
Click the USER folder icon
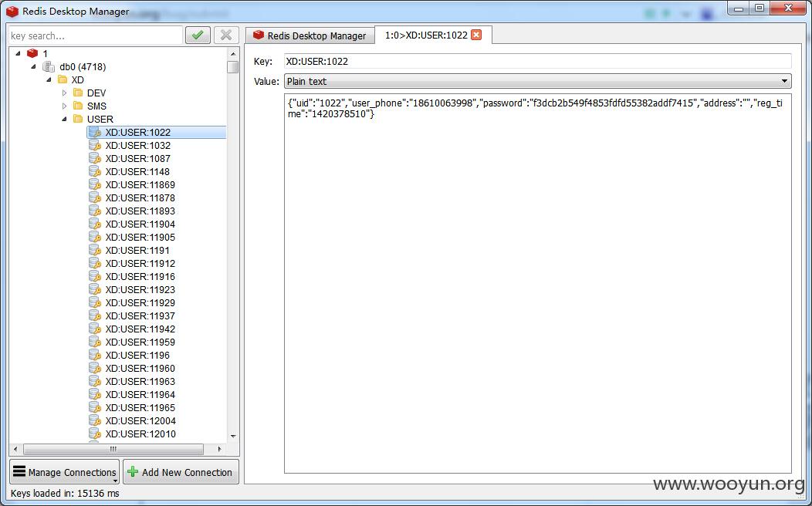(x=78, y=119)
